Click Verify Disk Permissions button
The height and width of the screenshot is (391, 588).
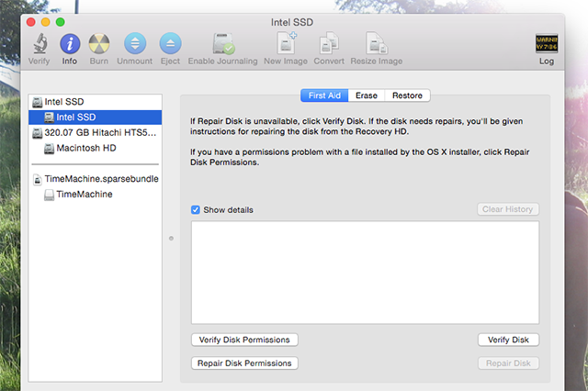pyautogui.click(x=244, y=340)
